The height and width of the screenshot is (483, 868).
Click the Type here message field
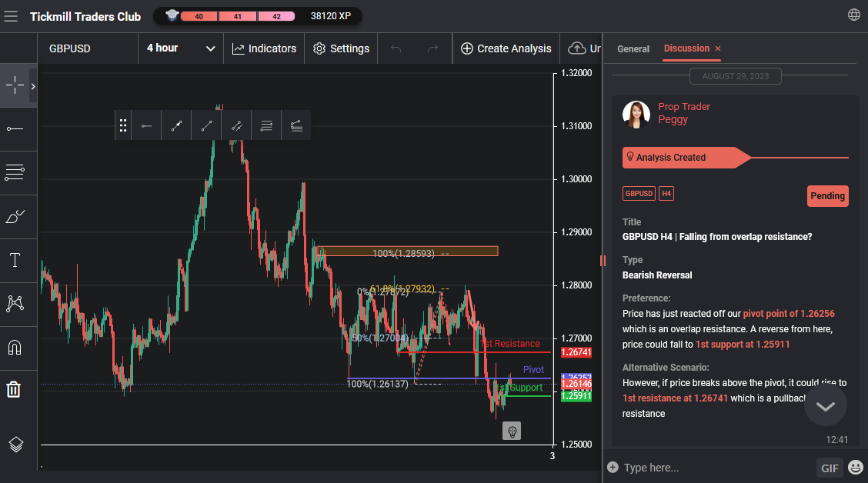pos(716,468)
